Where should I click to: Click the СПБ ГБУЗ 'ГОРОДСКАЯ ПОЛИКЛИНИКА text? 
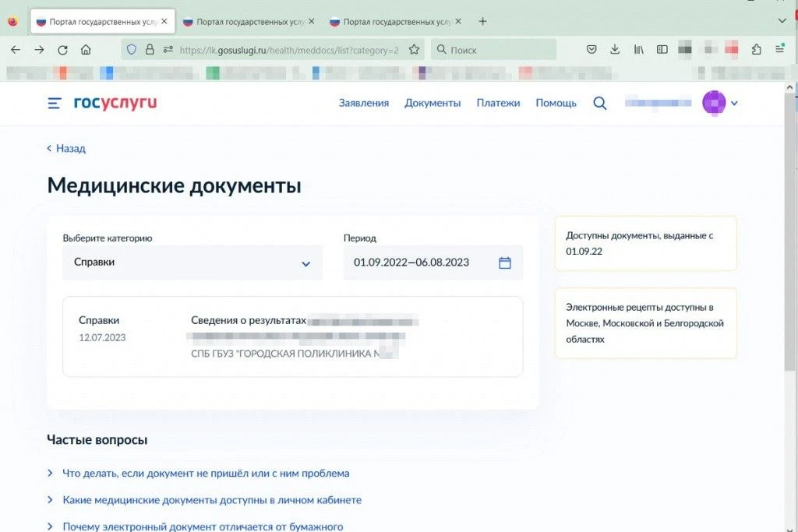tap(285, 354)
